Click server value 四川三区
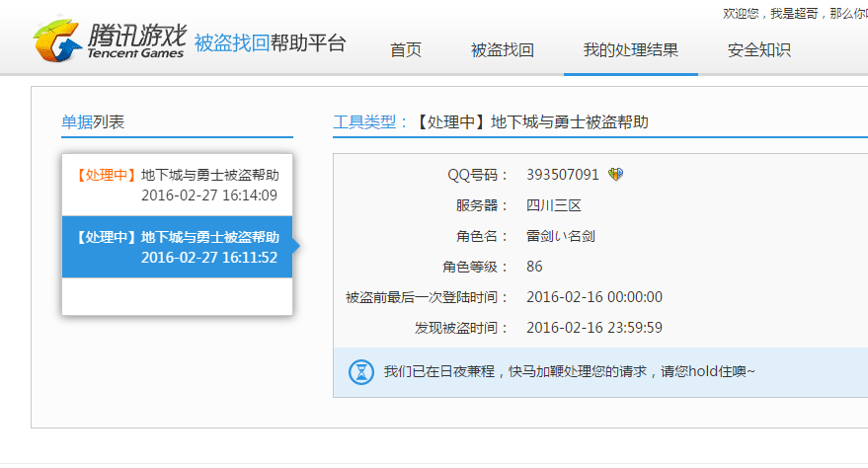 click(554, 205)
